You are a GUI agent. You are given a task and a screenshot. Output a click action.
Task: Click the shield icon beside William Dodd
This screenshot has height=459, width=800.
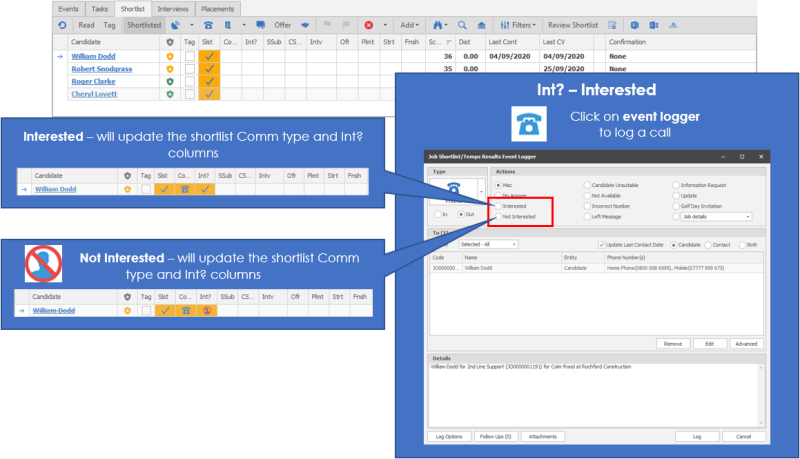click(170, 57)
